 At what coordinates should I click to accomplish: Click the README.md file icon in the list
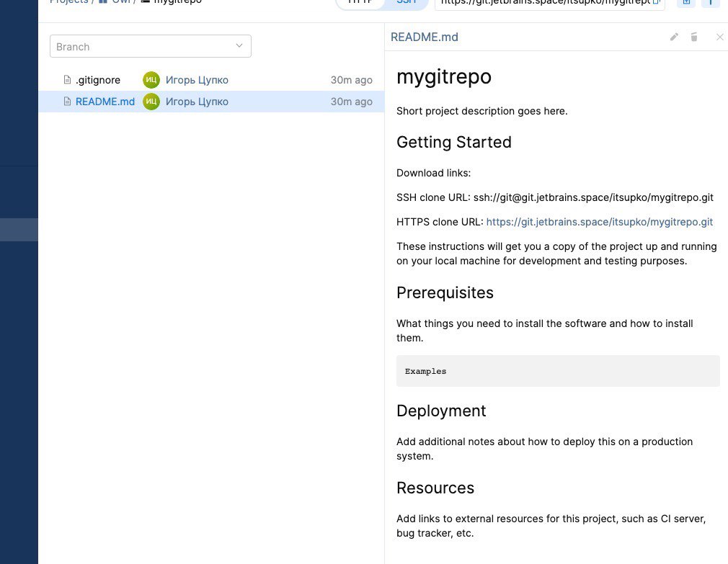[67, 101]
